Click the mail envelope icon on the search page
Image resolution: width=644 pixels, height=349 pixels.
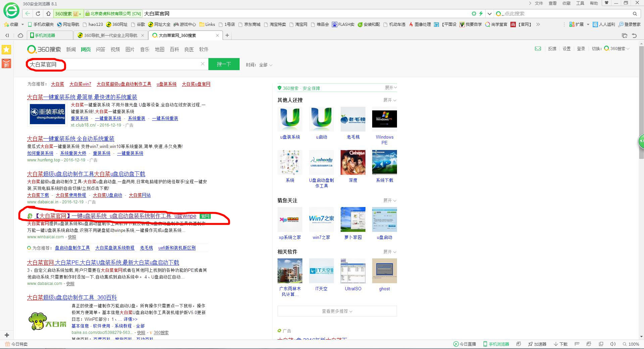[538, 49]
